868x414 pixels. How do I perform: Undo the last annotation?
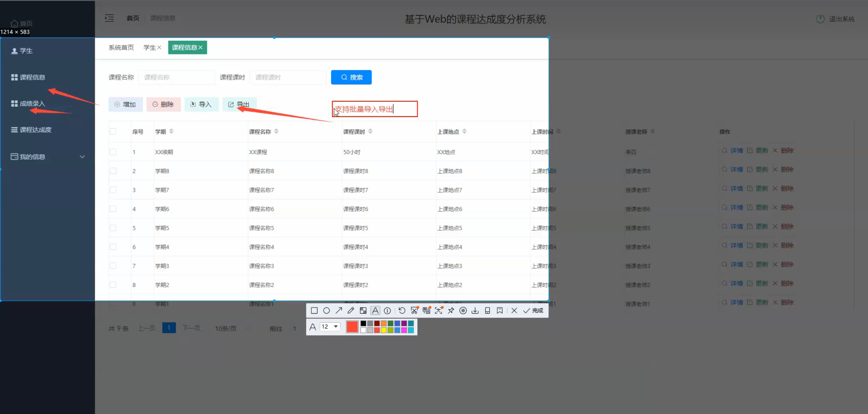coord(402,311)
